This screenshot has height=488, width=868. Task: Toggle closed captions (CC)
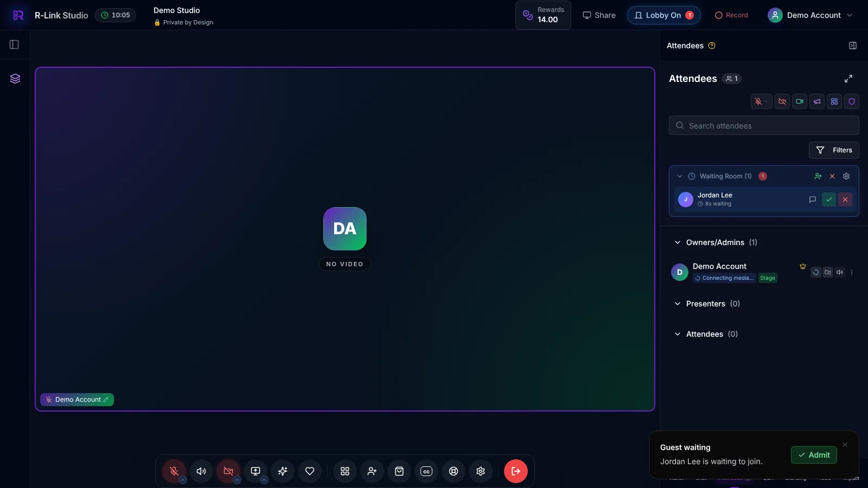pos(426,471)
